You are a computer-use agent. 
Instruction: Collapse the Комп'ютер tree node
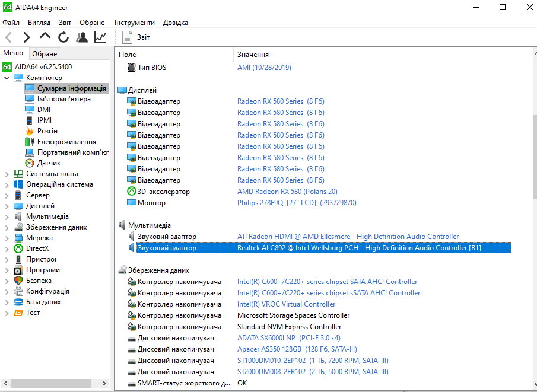[x=7, y=78]
